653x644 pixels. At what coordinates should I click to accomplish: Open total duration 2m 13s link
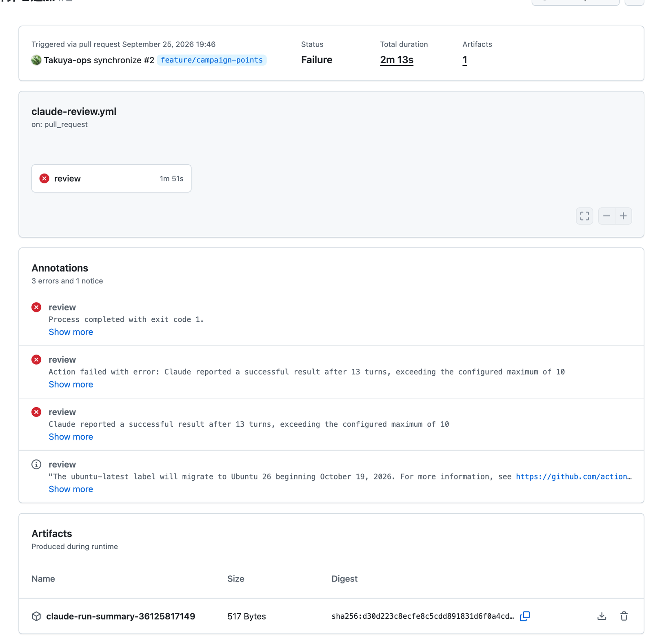click(396, 60)
